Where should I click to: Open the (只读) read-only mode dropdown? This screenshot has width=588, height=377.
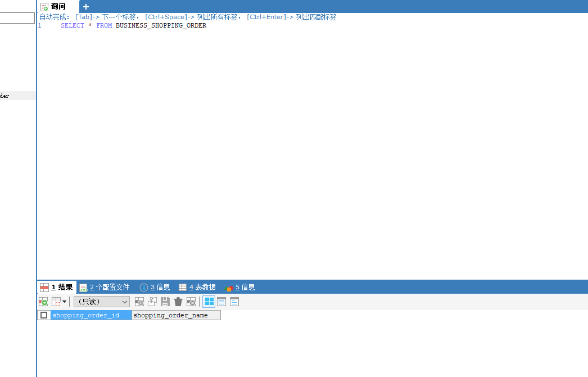tap(101, 302)
